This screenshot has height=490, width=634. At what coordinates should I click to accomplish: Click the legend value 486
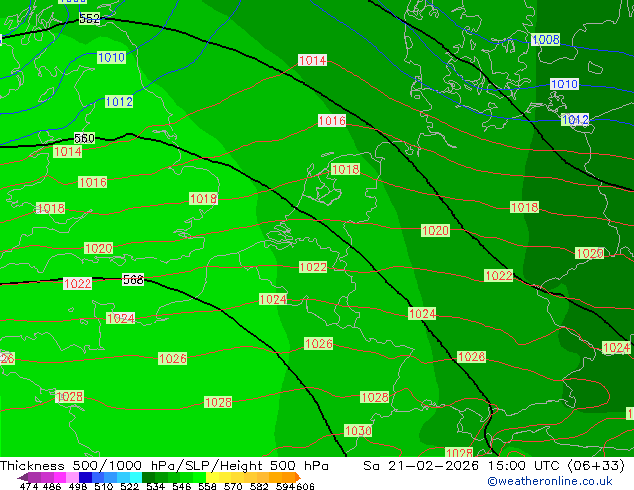click(52, 486)
